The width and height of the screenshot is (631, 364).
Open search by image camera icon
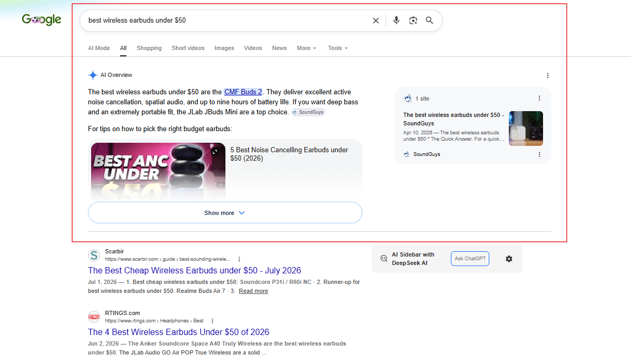tap(413, 21)
